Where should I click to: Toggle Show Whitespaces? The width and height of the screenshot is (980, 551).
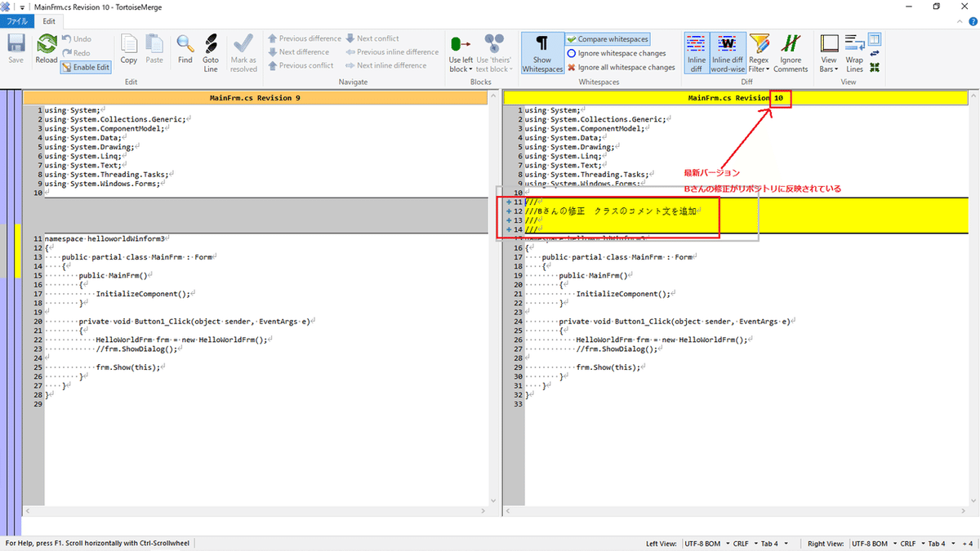[542, 53]
